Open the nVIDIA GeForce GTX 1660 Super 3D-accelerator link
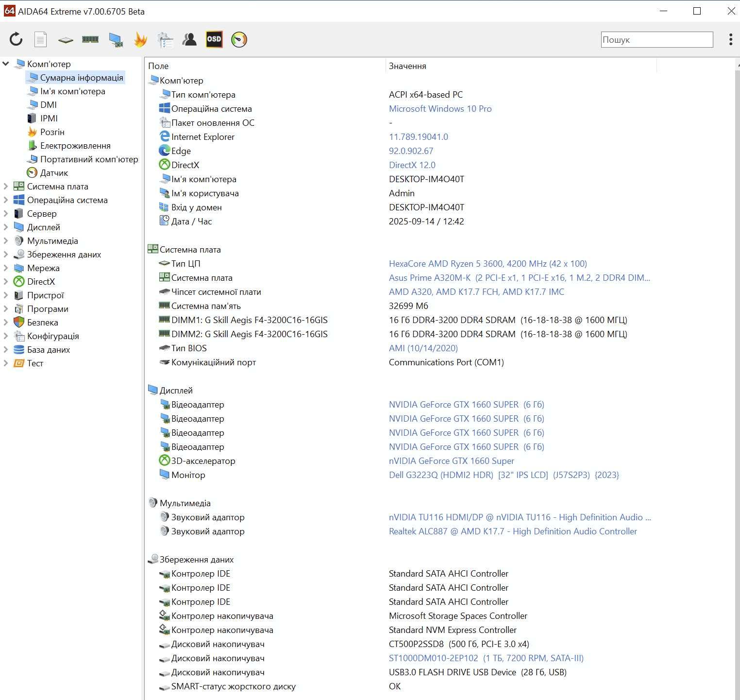 451,461
